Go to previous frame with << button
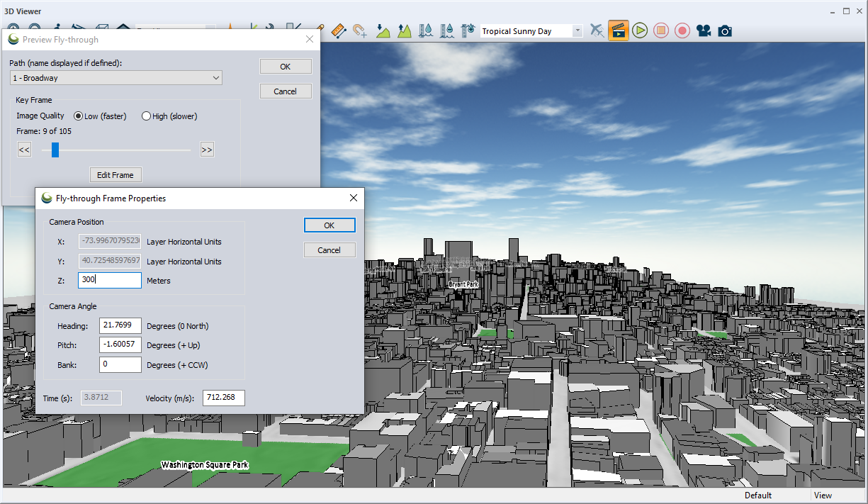This screenshot has height=504, width=868. pos(24,150)
